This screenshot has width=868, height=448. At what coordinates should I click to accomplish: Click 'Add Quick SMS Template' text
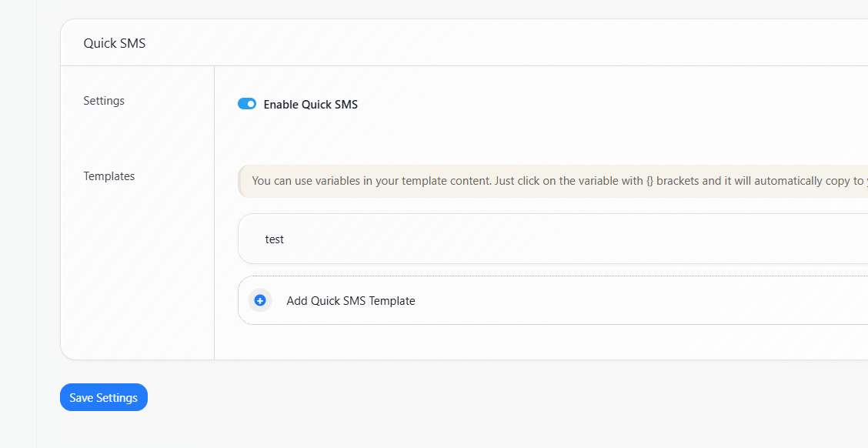350,301
